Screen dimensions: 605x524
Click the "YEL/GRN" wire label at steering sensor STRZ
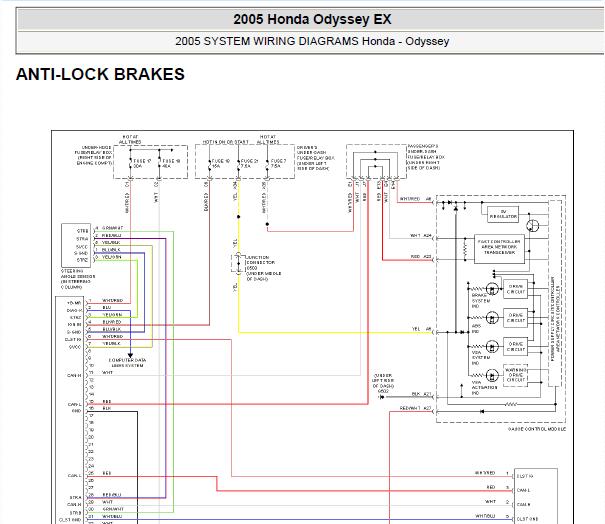(x=112, y=257)
